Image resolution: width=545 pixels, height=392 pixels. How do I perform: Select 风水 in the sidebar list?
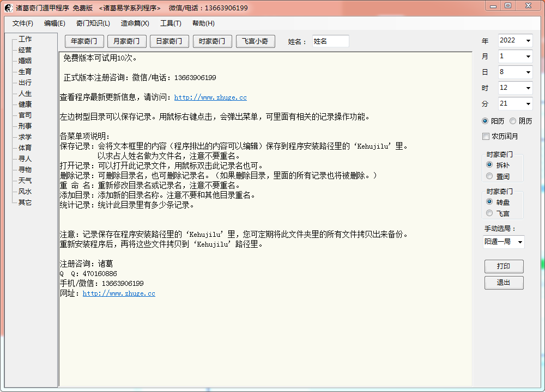click(x=25, y=191)
